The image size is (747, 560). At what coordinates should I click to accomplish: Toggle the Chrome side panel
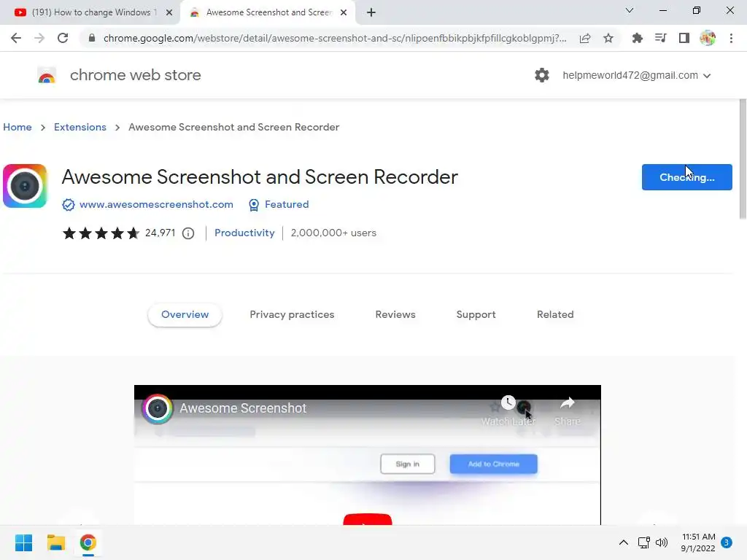pos(684,38)
